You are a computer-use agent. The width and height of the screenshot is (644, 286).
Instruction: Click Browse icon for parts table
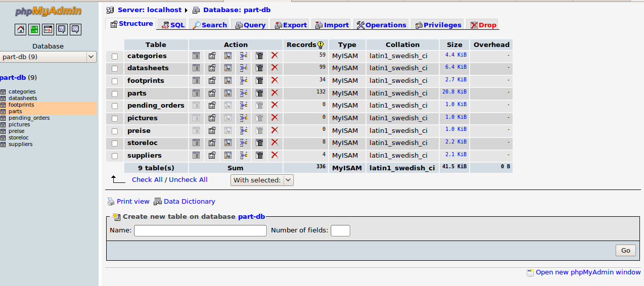196,93
